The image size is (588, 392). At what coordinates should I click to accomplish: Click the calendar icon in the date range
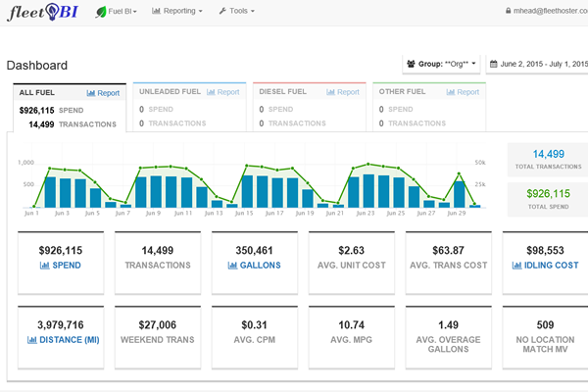[494, 64]
